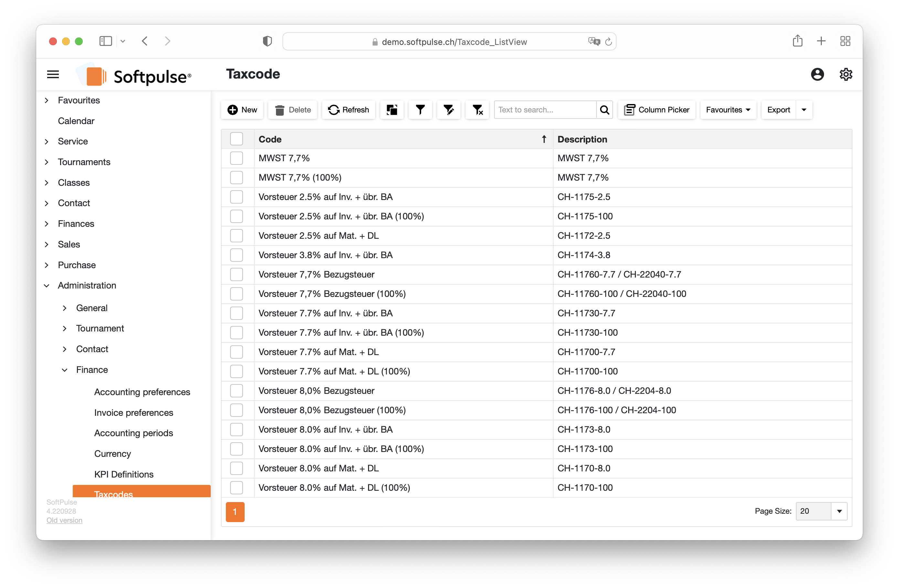Click the clear filter icon
The image size is (899, 588).
[x=477, y=110]
